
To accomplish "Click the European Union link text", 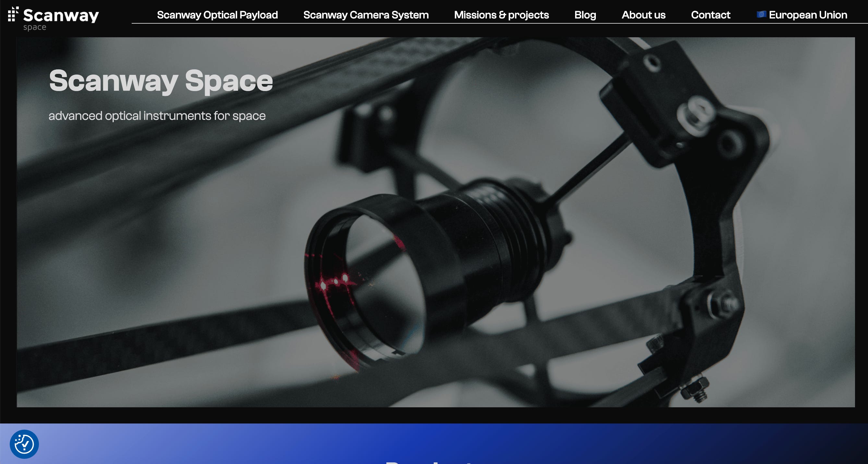I will tap(808, 15).
